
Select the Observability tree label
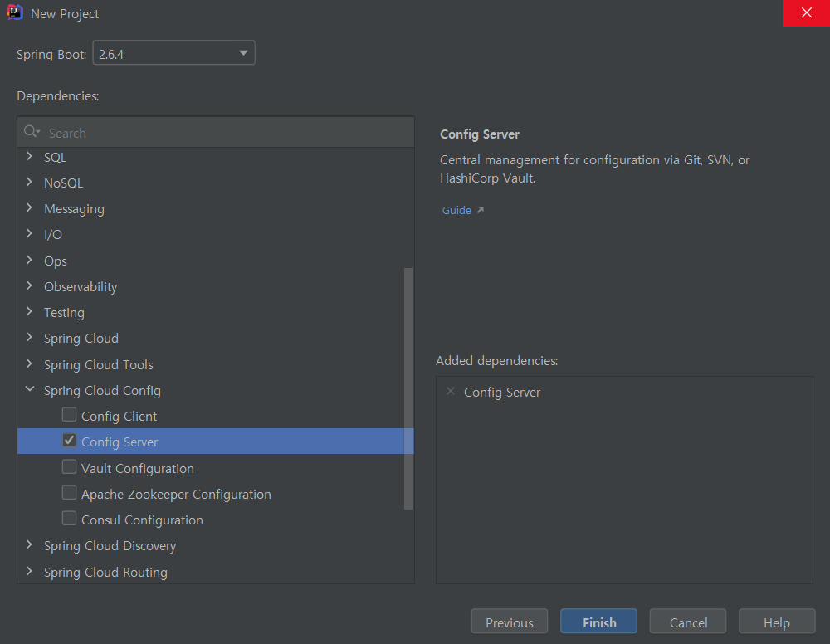(81, 287)
